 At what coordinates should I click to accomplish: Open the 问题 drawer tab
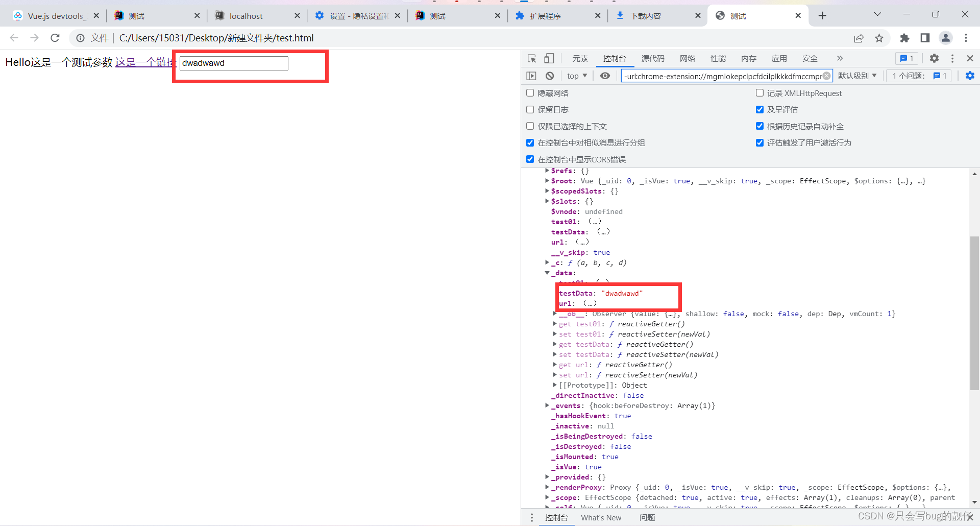647,517
